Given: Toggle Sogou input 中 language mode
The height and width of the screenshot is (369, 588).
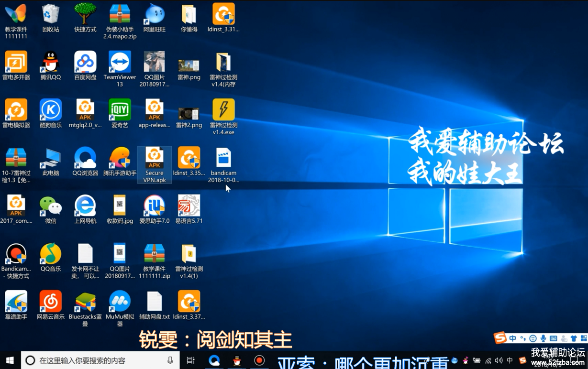Looking at the screenshot, I should click(512, 338).
